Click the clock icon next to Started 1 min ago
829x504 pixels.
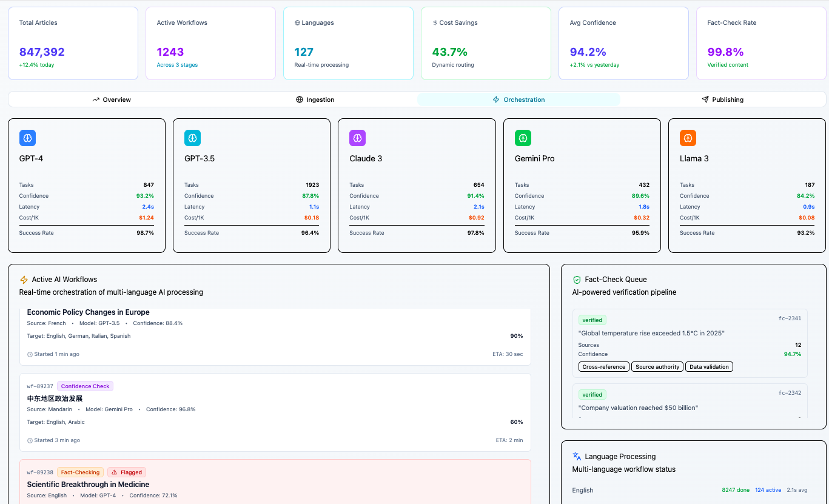point(30,354)
